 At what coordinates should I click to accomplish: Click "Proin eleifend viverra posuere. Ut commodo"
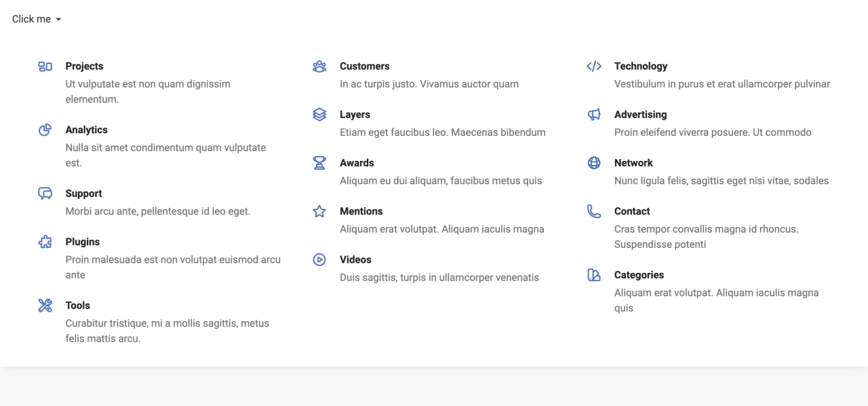point(713,132)
